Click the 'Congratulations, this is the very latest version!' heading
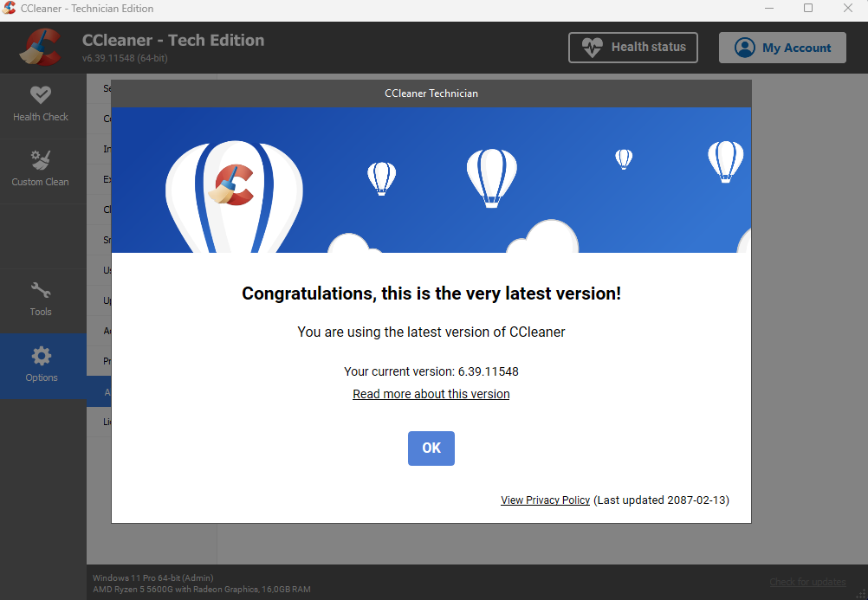The width and height of the screenshot is (868, 600). [x=431, y=294]
